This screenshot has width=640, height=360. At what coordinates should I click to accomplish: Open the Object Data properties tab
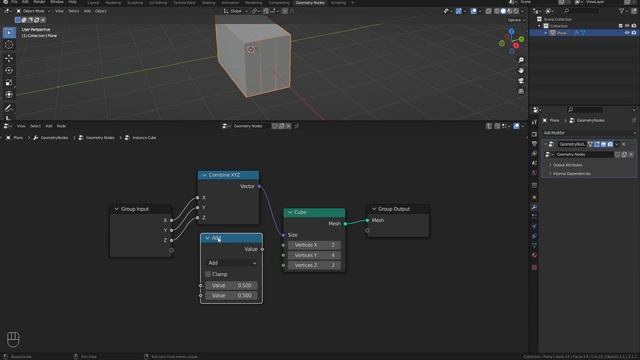534,245
